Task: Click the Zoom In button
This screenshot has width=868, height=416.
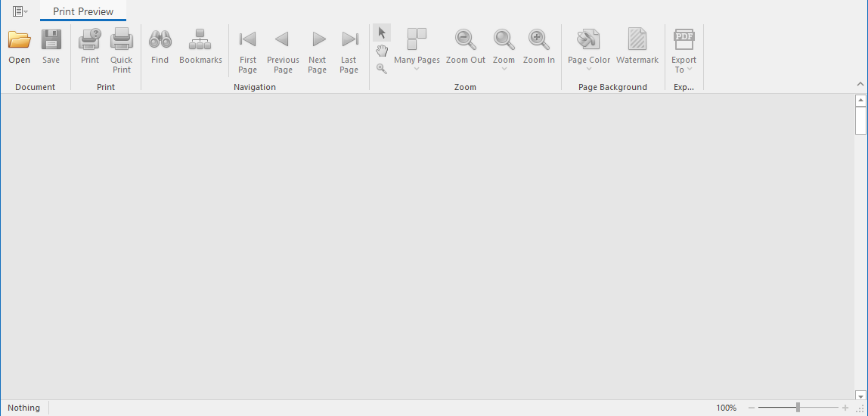Action: click(538, 39)
